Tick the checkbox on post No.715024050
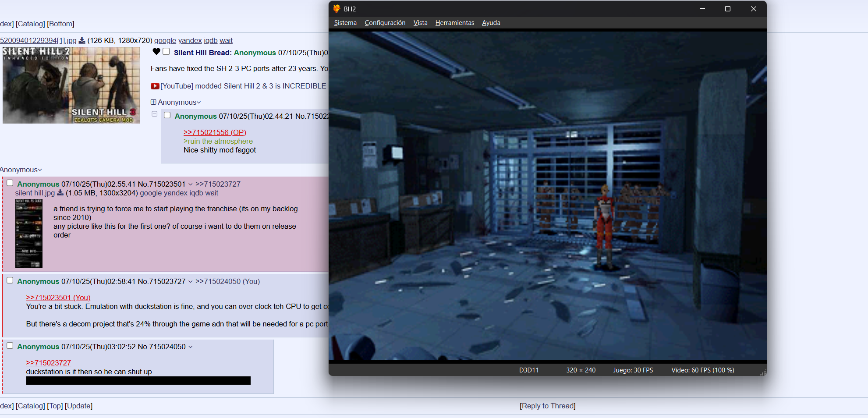Image resolution: width=868 pixels, height=418 pixels. [10, 346]
